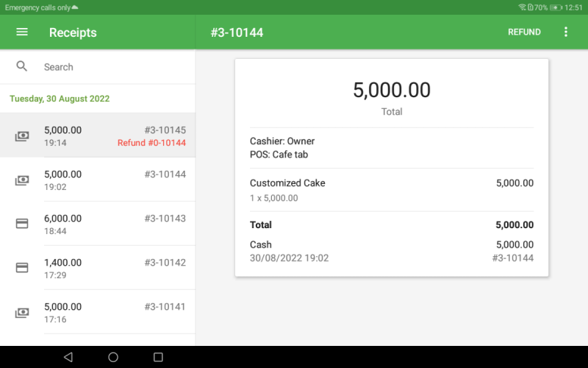
Task: Click card icon of receipt #3-10143
Action: pyautogui.click(x=22, y=224)
